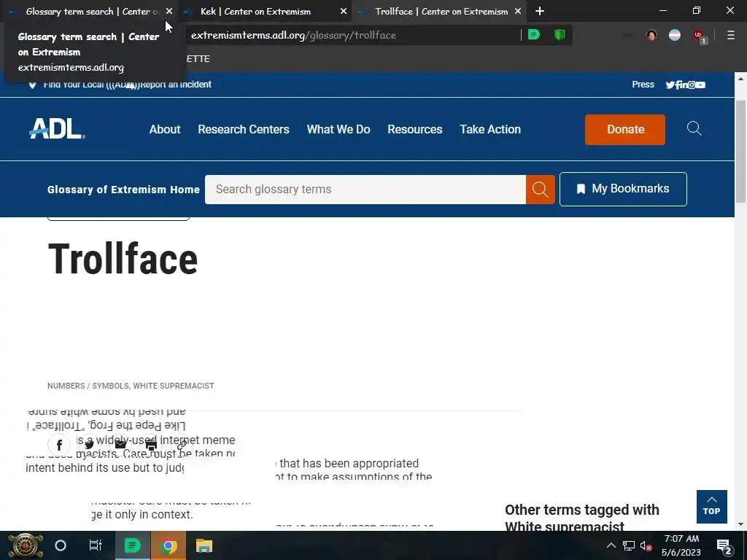Switch to the Glossary term search tab
Screen dimensions: 747x560
coord(88,12)
